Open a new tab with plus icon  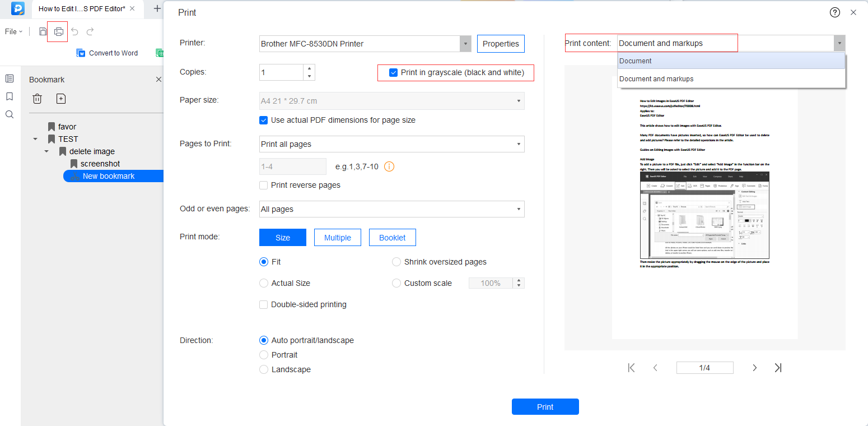pos(157,8)
